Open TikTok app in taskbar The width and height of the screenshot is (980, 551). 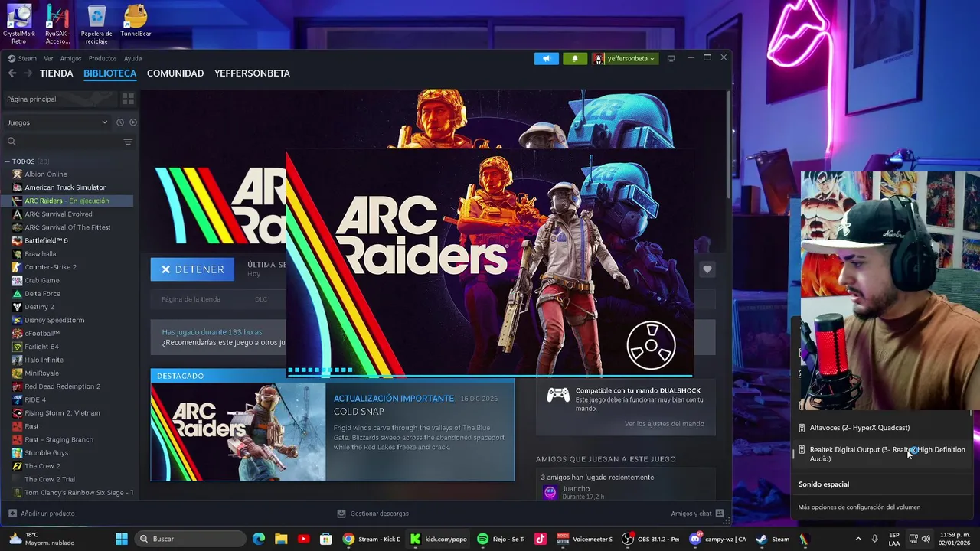[541, 539]
